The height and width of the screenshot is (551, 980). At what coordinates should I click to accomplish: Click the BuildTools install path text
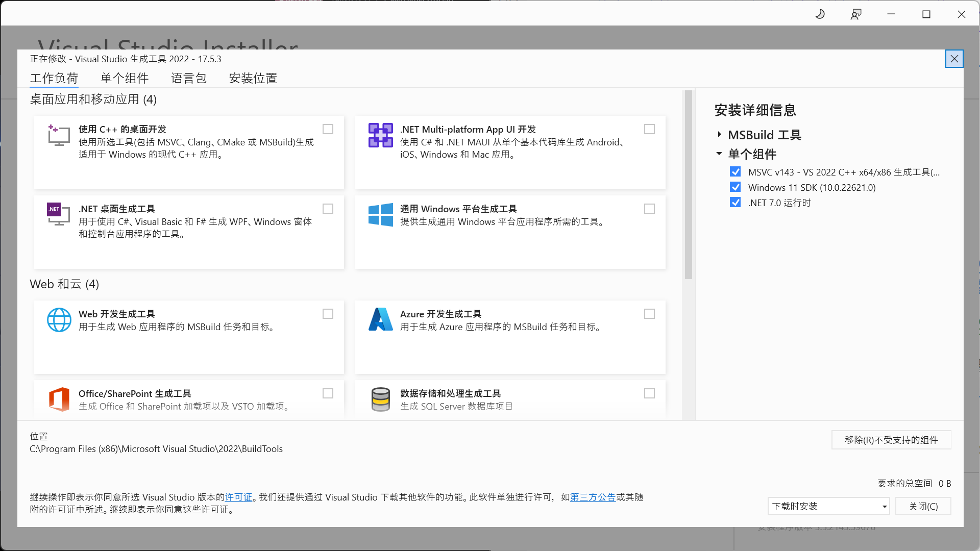[156, 449]
